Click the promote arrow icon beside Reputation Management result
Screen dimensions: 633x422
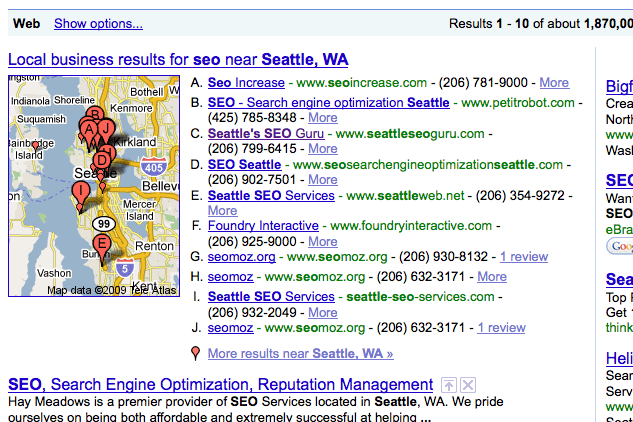coord(449,385)
